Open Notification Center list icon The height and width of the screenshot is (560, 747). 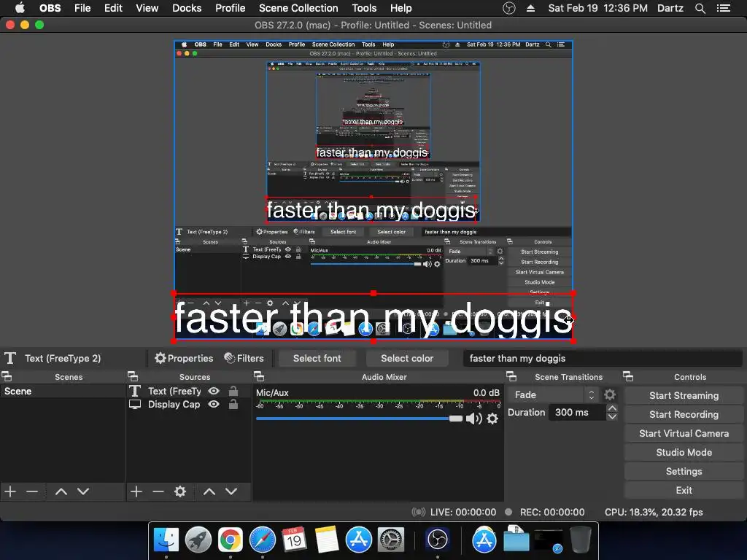tap(724, 8)
